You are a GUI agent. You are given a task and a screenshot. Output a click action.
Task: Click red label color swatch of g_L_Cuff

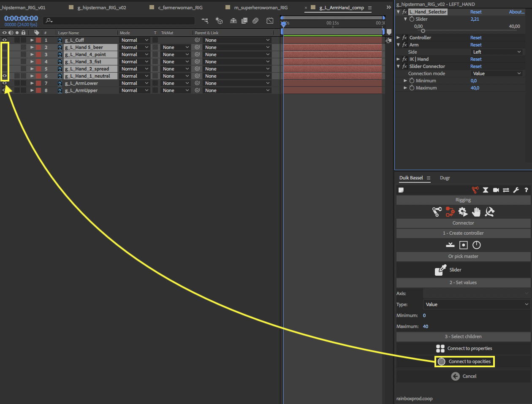tap(38, 40)
